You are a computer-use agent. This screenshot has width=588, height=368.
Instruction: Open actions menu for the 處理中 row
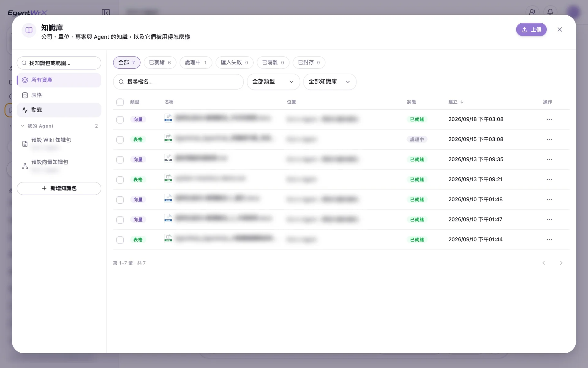coord(549,140)
